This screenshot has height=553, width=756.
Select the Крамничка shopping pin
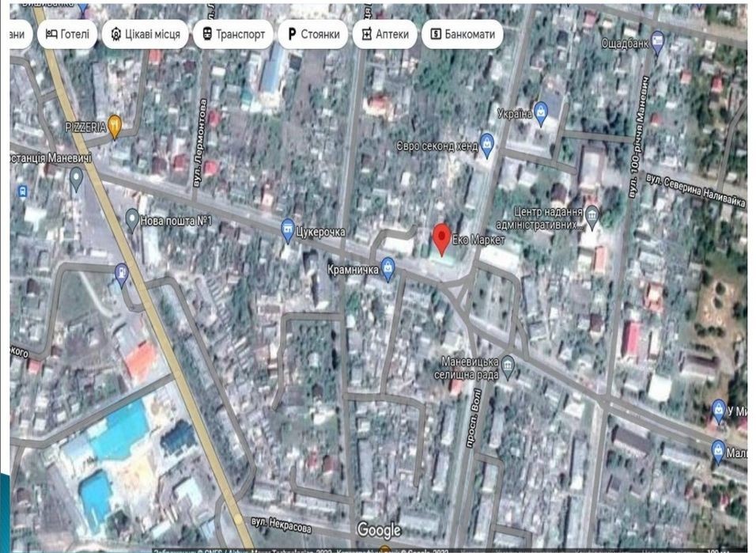387,269
